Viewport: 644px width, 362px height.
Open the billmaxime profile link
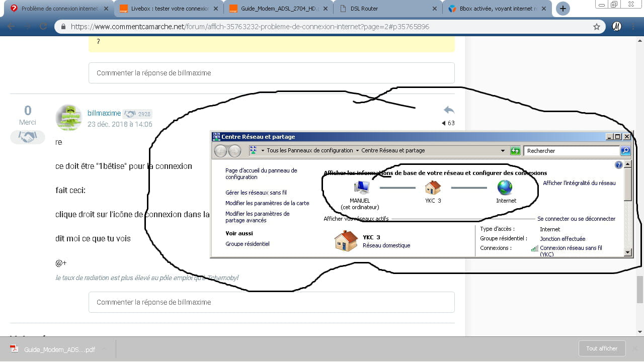pos(104,113)
